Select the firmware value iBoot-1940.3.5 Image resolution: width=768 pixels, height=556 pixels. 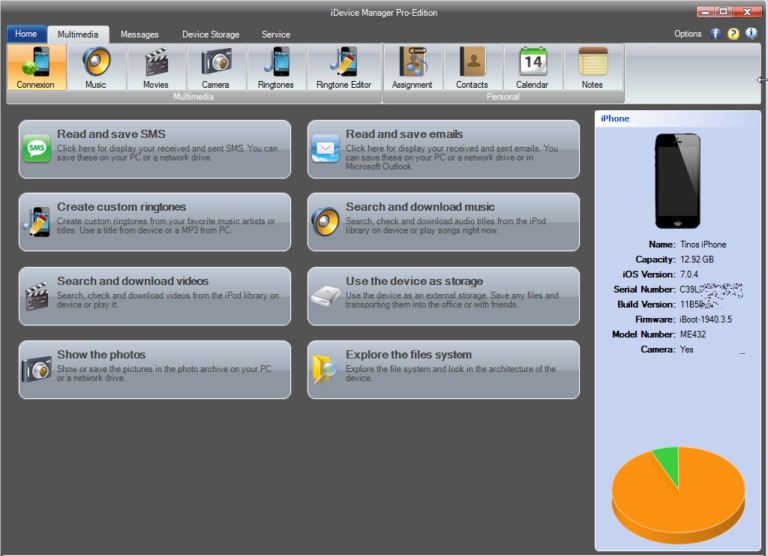tap(705, 319)
